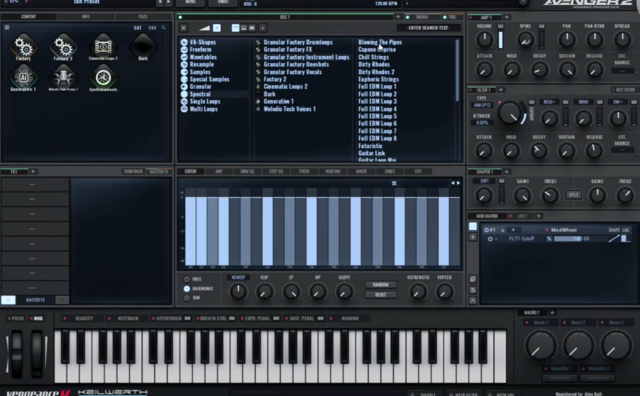Image resolution: width=640 pixels, height=396 pixels.
Task: Click the Wavetables category icon
Action: (x=184, y=57)
